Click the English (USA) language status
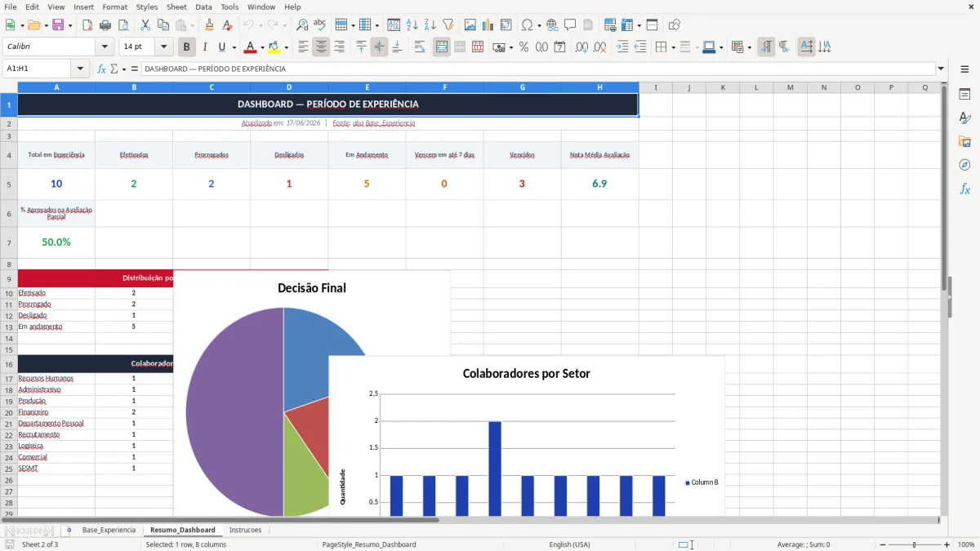980x551 pixels. click(569, 544)
